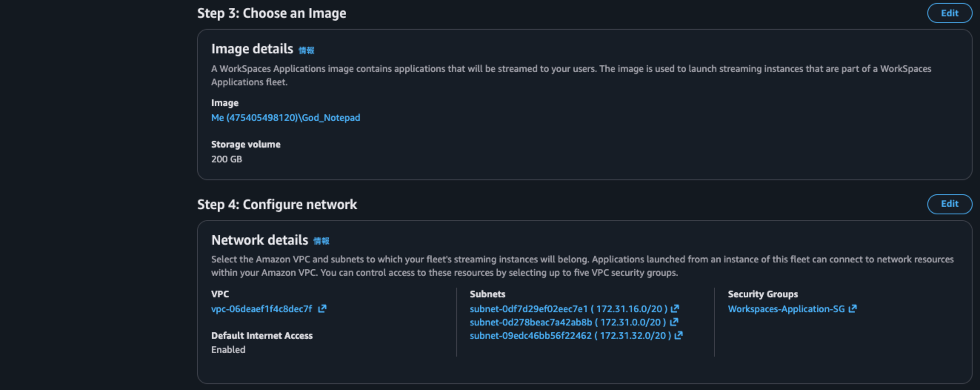Click the Security Groups label

763,294
